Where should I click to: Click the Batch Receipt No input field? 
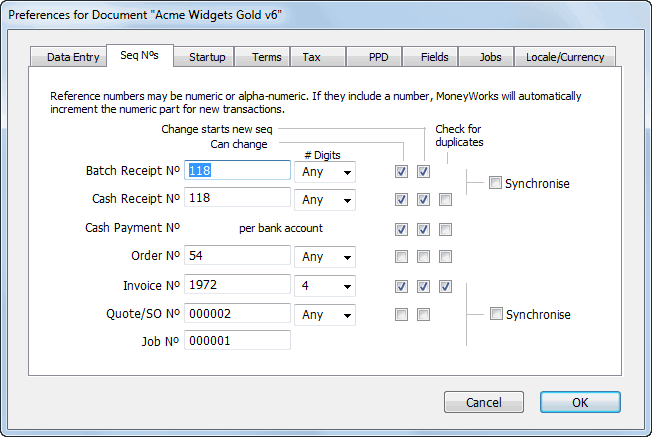[x=237, y=170]
